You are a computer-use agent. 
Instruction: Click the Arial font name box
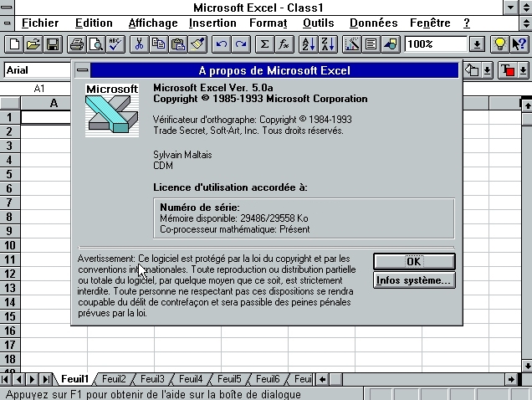point(38,70)
